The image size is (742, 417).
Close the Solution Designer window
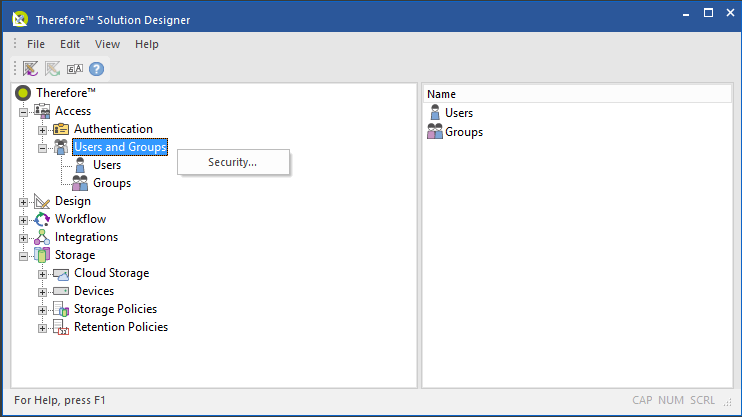coord(730,13)
